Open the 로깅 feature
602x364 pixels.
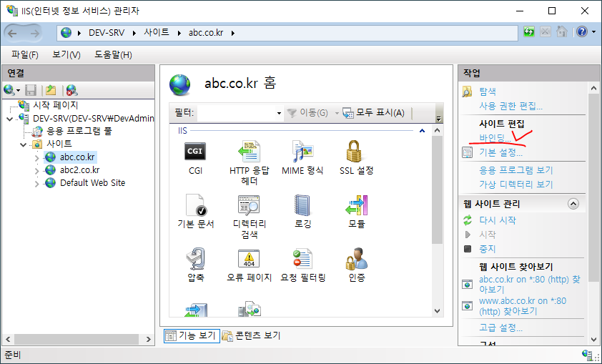coord(302,211)
